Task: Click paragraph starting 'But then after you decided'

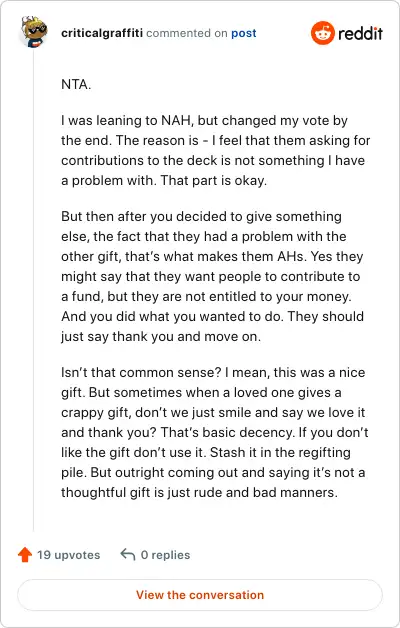Action: (x=213, y=276)
